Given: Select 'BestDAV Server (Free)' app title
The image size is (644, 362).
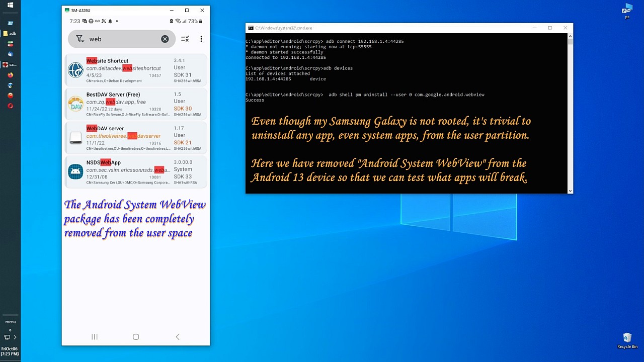Looking at the screenshot, I should (113, 95).
